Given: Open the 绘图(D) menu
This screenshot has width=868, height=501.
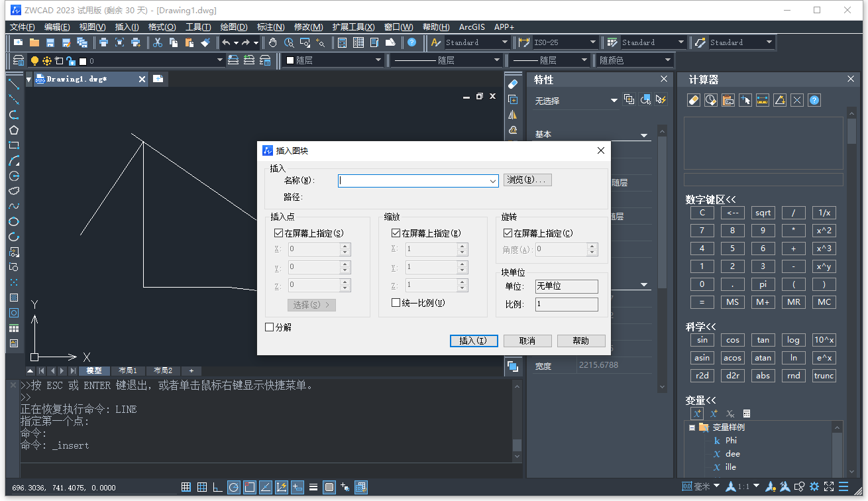Looking at the screenshot, I should 233,27.
